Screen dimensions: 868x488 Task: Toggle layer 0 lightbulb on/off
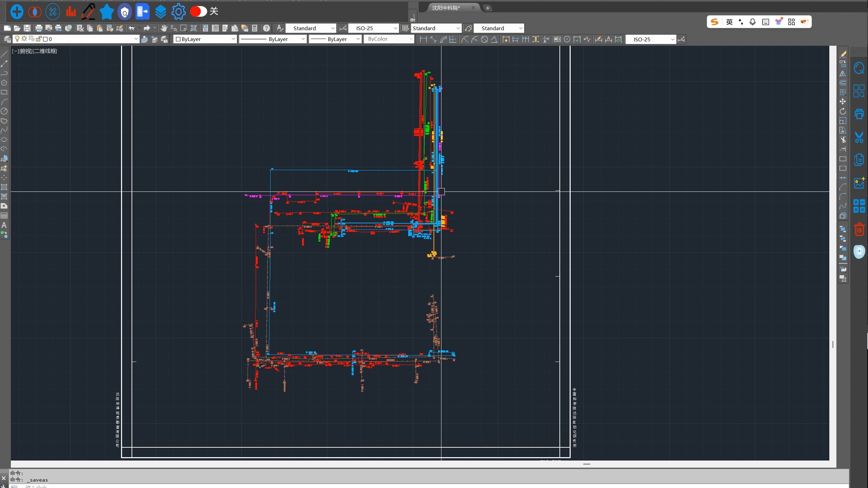tap(17, 39)
